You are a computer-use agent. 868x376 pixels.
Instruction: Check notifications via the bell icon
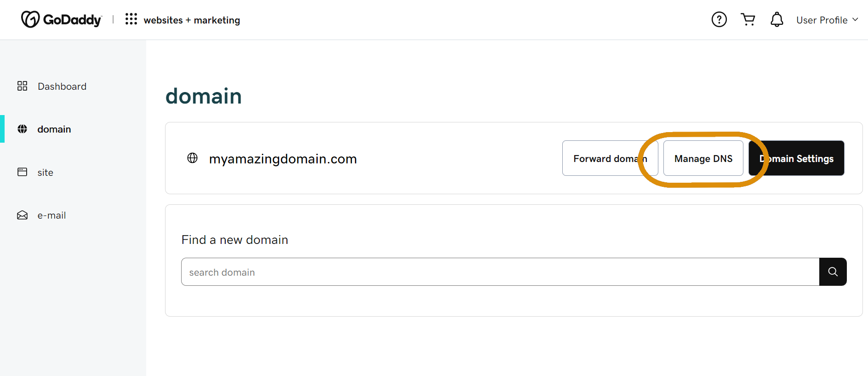(777, 19)
